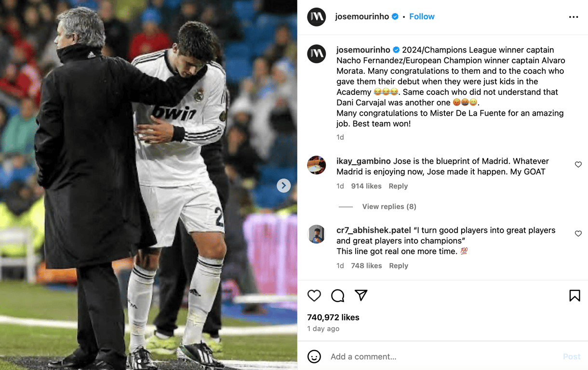Viewport: 588px width, 370px height.
Task: Click the Post comment button
Action: pos(572,357)
